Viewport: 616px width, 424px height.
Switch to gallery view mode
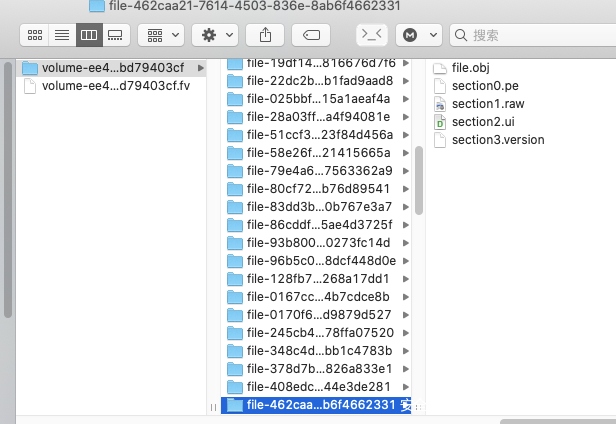pyautogui.click(x=114, y=35)
